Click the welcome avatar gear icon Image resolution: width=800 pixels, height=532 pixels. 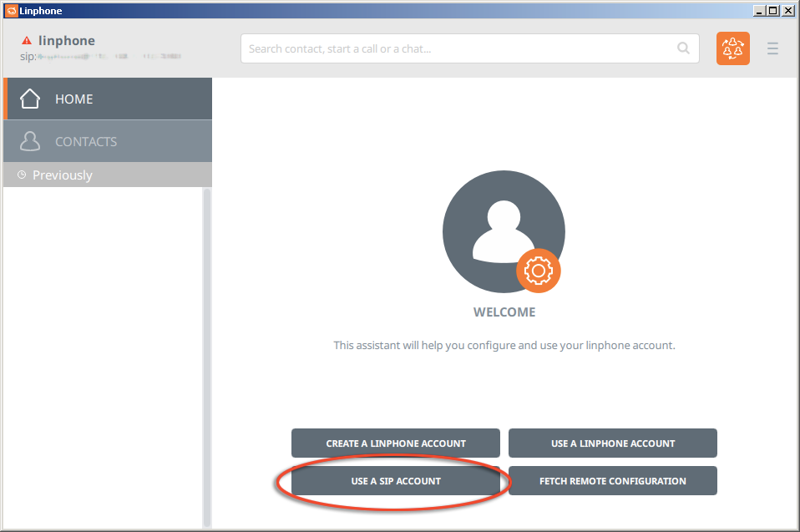click(539, 271)
